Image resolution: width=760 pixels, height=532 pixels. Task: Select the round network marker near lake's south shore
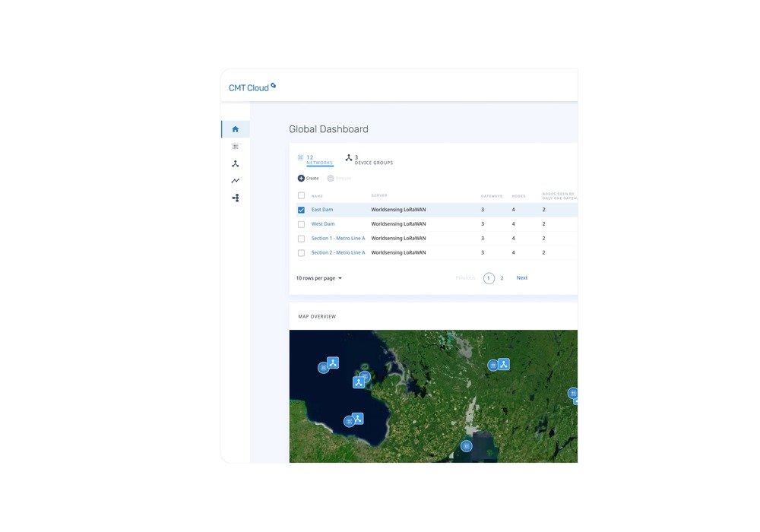349,422
